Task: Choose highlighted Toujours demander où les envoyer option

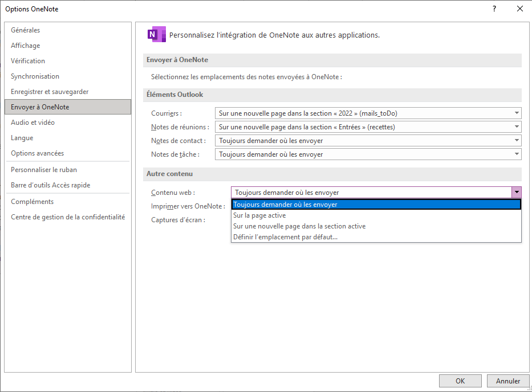Action: coord(376,205)
